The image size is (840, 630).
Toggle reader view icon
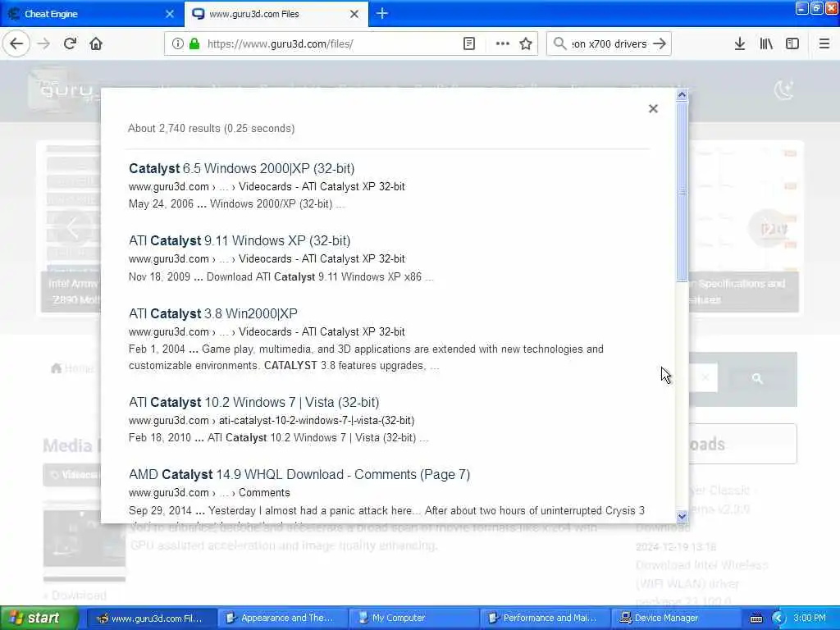coord(468,44)
